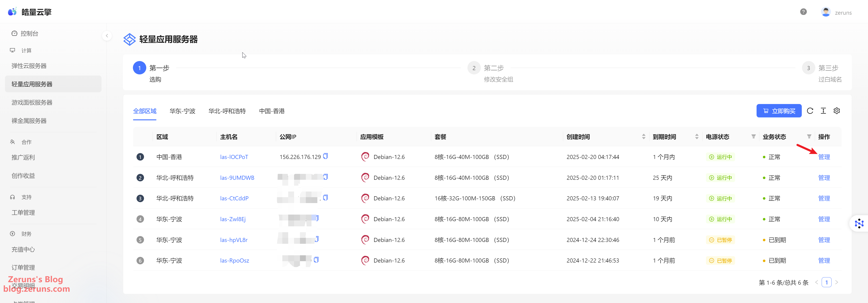
Task: Sort the table by 到期时间
Action: [696, 137]
